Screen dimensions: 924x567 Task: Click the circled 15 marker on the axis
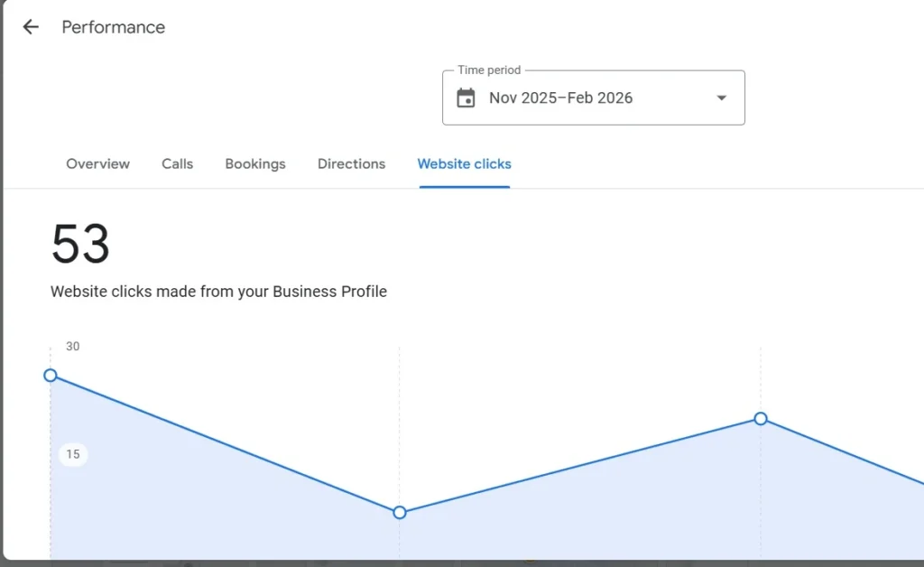[x=72, y=454]
